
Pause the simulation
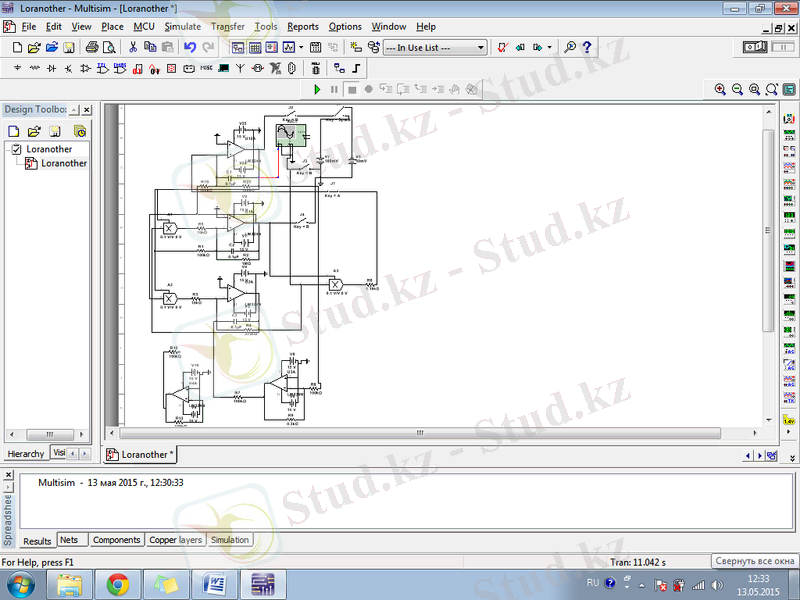335,89
